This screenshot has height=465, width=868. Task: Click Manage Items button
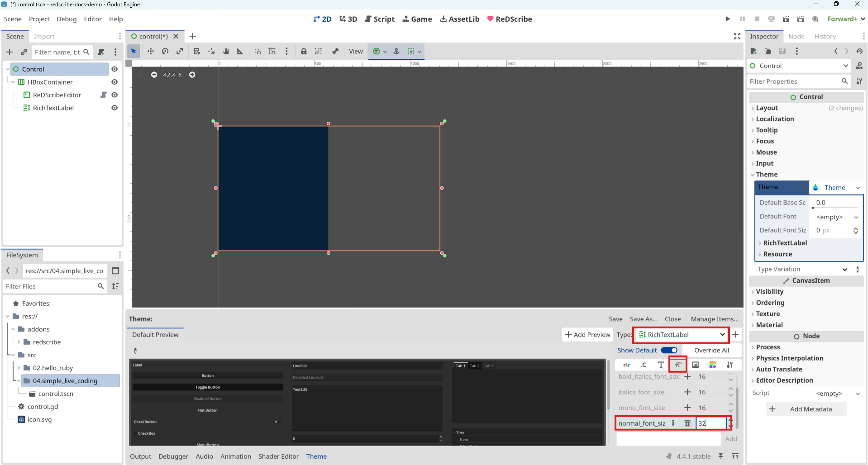click(715, 319)
